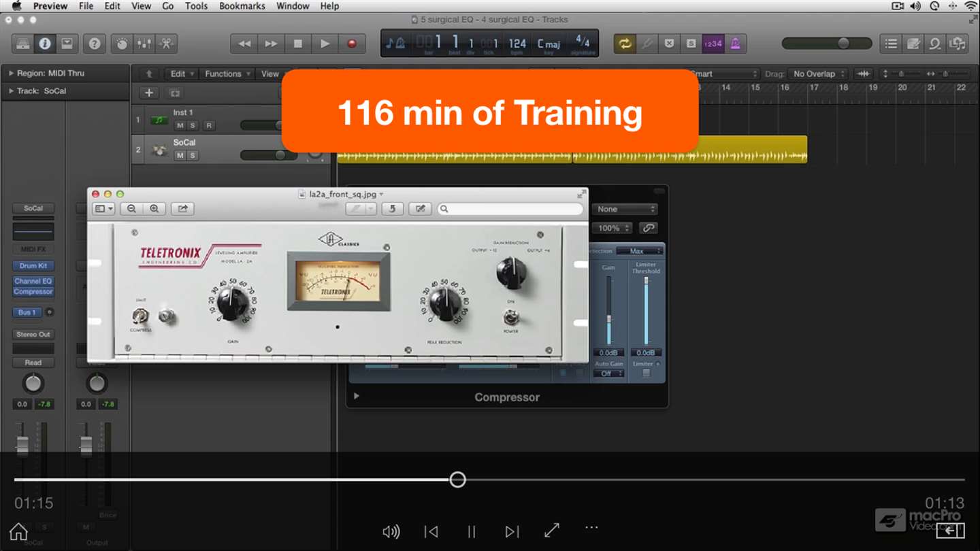Image resolution: width=980 pixels, height=551 pixels.
Task: Click the red Record button
Action: point(352,44)
